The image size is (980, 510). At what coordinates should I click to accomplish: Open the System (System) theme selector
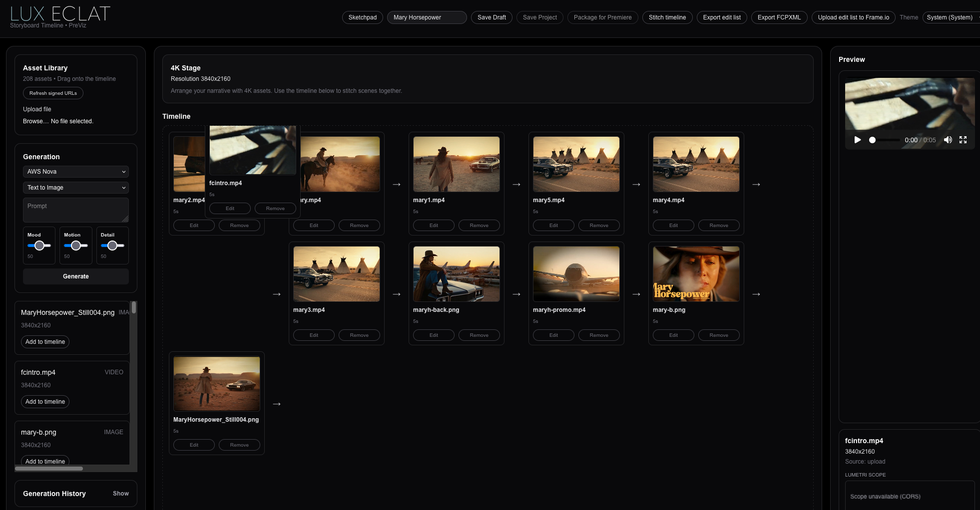(x=949, y=17)
